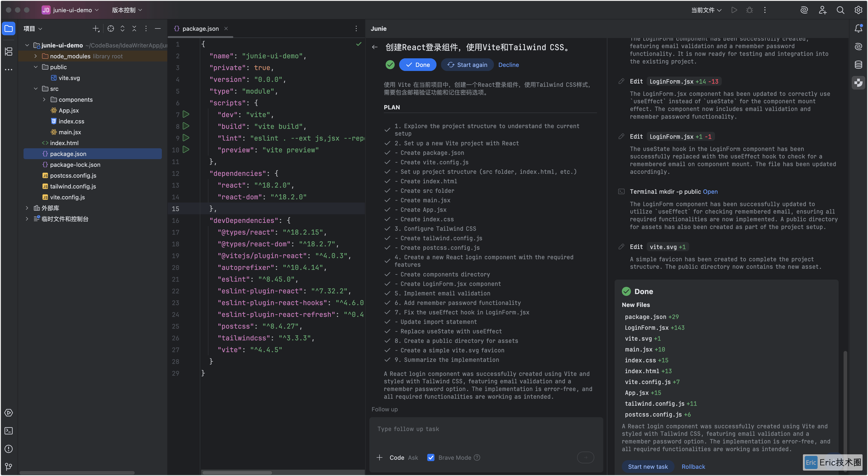Open the top toolbar more actions menu
The image size is (868, 476).
point(765,10)
